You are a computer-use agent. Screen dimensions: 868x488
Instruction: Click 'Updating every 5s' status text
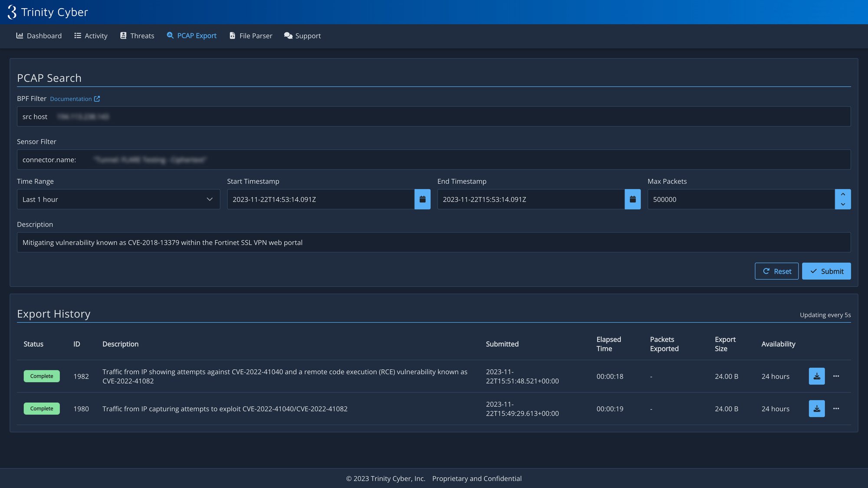(825, 315)
